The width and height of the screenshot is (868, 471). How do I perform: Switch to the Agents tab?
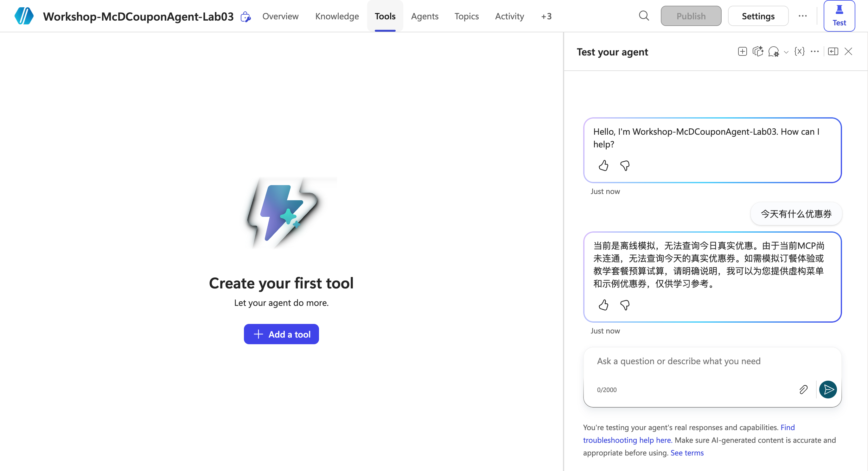pos(424,16)
